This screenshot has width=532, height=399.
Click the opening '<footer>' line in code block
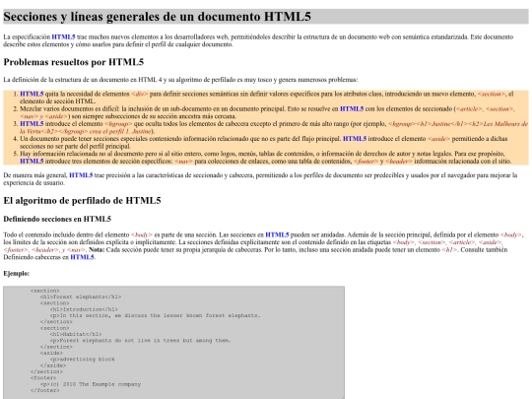pos(43,377)
